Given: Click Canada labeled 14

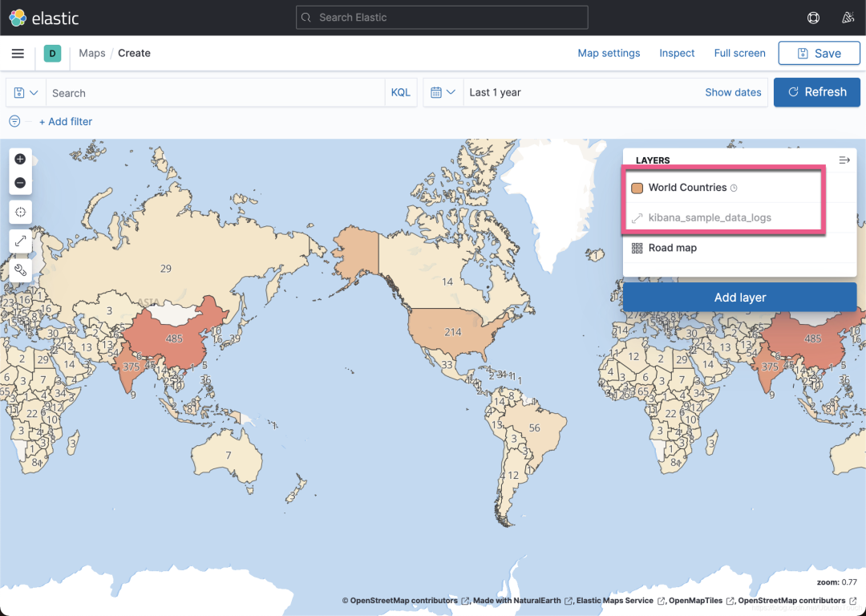Looking at the screenshot, I should pyautogui.click(x=447, y=282).
